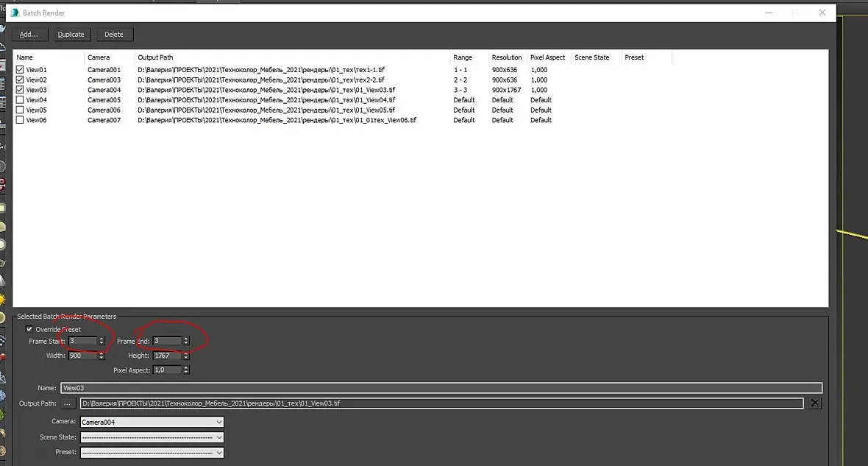Click the range cell showing 3 - 3
The image size is (868, 466).
pos(460,90)
